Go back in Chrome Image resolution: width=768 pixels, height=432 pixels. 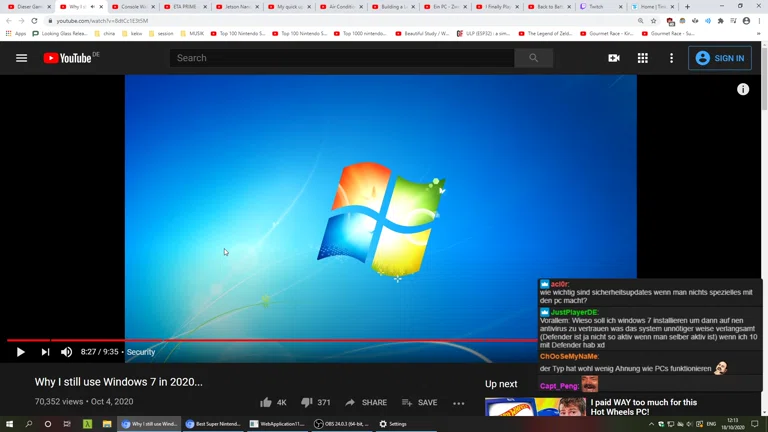pos(9,21)
